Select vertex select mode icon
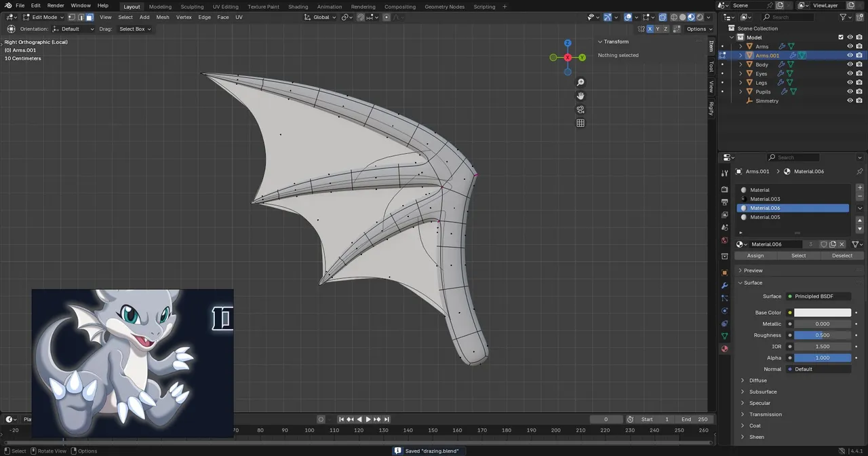The height and width of the screenshot is (456, 868). 72,17
